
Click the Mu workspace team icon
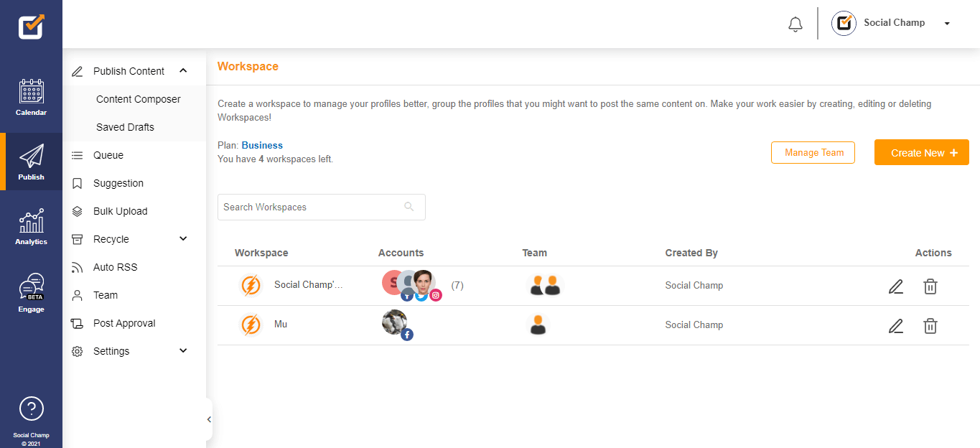pos(538,325)
